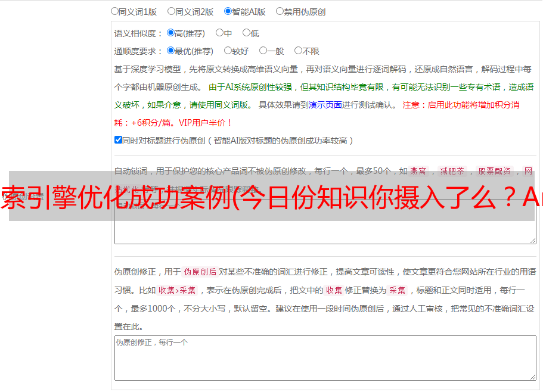Viewport: 543px width, 392px height.
Task: Click into the 伪原创修正 text area
Action: tap(325, 358)
